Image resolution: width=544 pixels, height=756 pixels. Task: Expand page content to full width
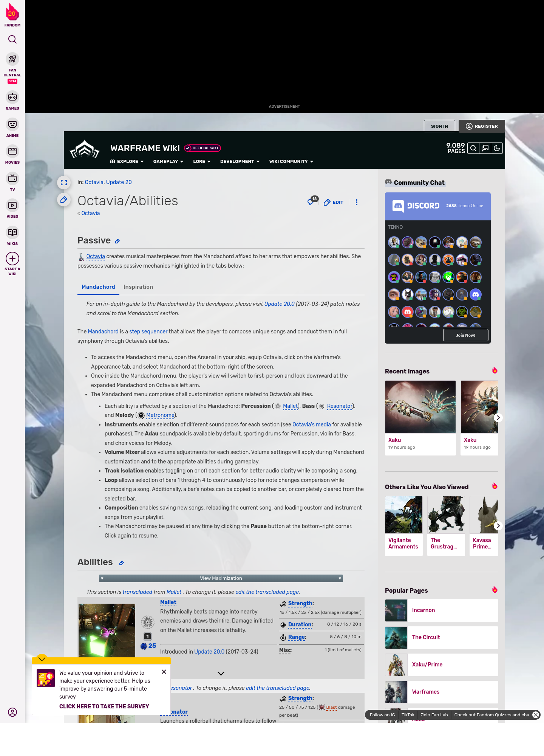[64, 183]
